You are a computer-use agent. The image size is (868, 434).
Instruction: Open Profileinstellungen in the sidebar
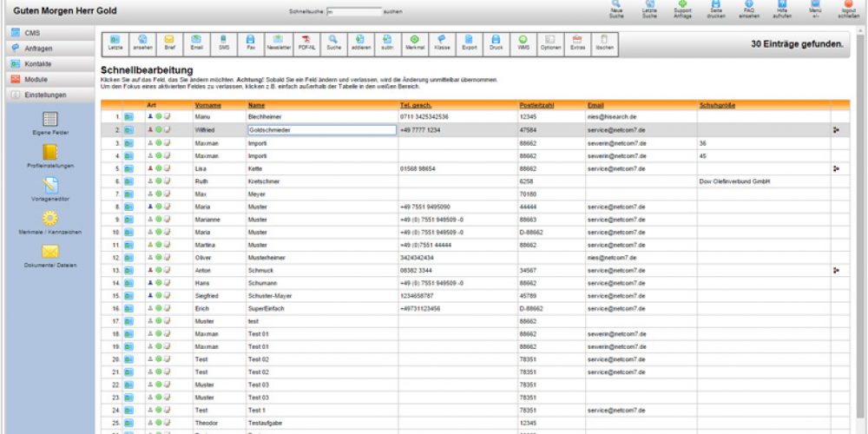coord(49,155)
